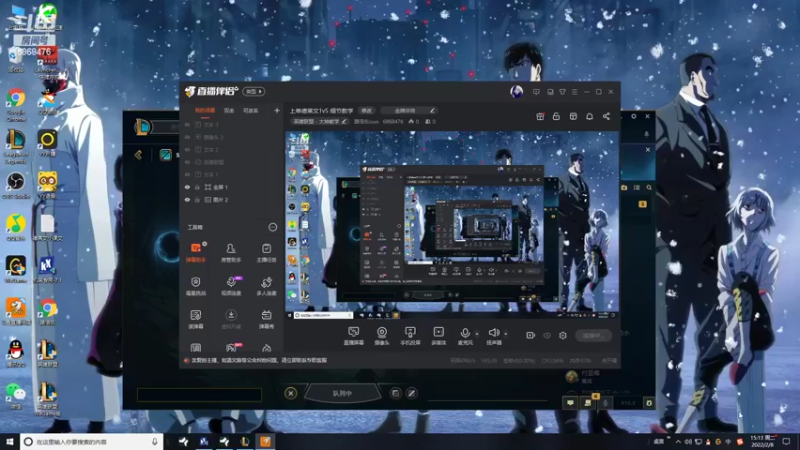Open the taskbar clock and date
The width and height of the screenshot is (800, 450).
click(763, 441)
